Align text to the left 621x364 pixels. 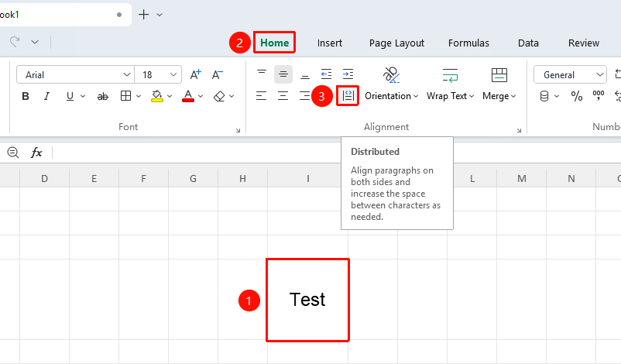point(261,96)
